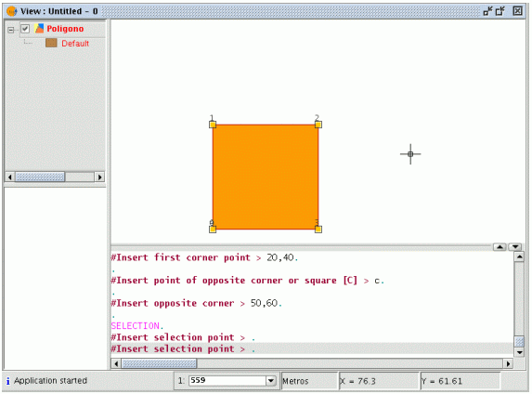The height and width of the screenshot is (394, 532).
Task: Collapse the Poligono layer tree node
Action: (x=11, y=31)
